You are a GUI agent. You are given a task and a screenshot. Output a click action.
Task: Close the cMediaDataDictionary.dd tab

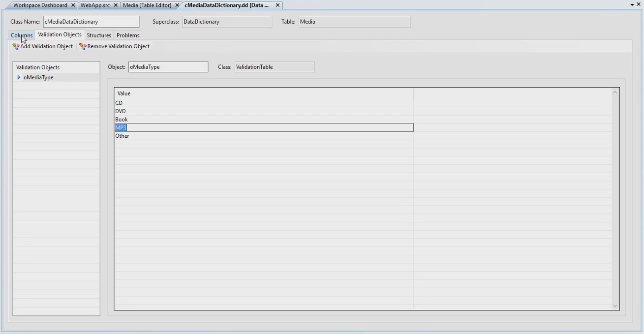coord(278,5)
